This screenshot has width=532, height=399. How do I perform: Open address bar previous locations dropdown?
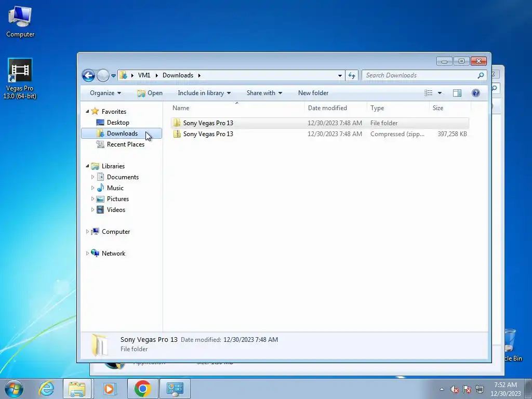coord(340,76)
